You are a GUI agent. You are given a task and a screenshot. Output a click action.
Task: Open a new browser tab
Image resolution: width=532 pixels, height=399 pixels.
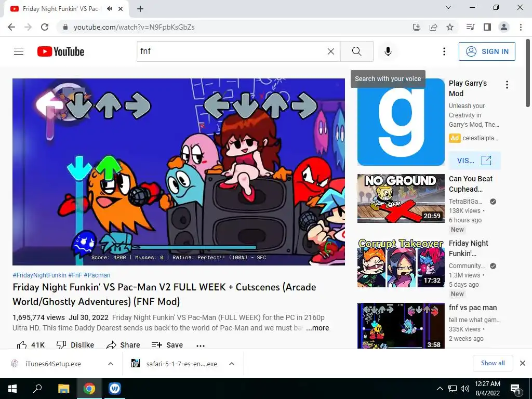140,9
